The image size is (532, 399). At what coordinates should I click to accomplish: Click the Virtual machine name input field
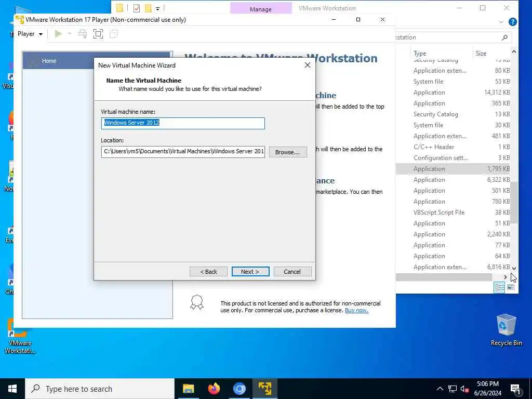pos(183,123)
